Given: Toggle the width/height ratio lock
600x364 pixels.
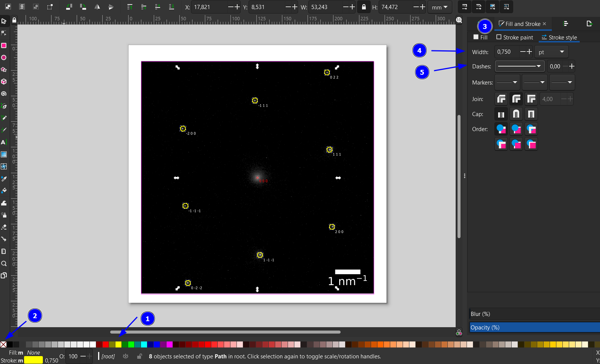Looking at the screenshot, I should point(364,7).
